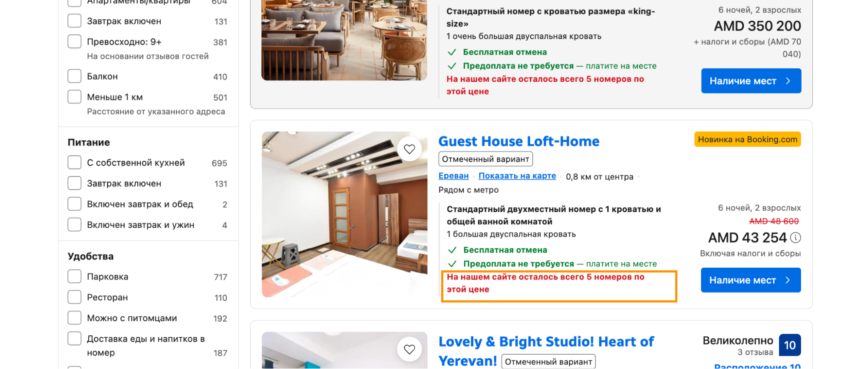
Task: Tick the Балкон checkbox
Action: pos(75,76)
